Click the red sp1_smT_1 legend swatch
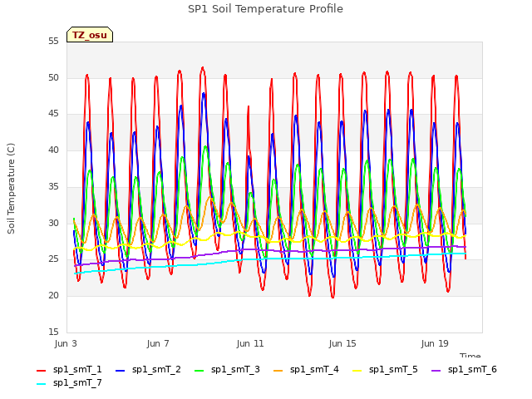The height and width of the screenshot is (399, 532). 41,371
